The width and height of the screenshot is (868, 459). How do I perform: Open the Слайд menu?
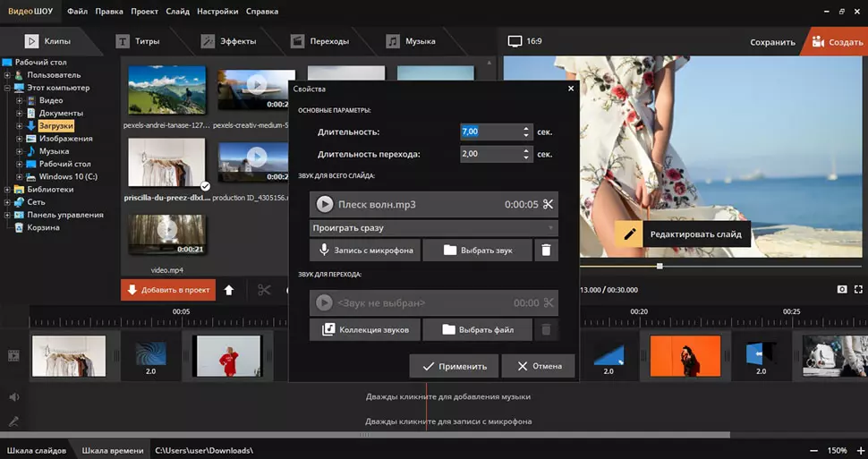point(177,13)
